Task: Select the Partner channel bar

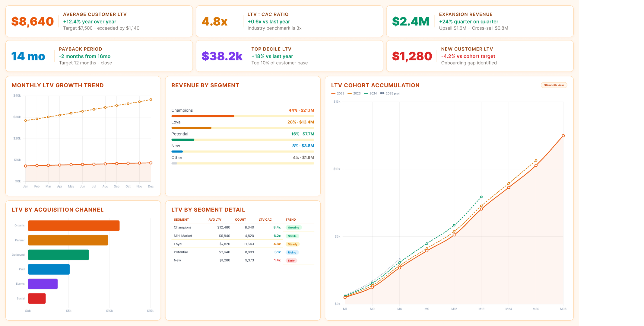Action: (x=68, y=240)
